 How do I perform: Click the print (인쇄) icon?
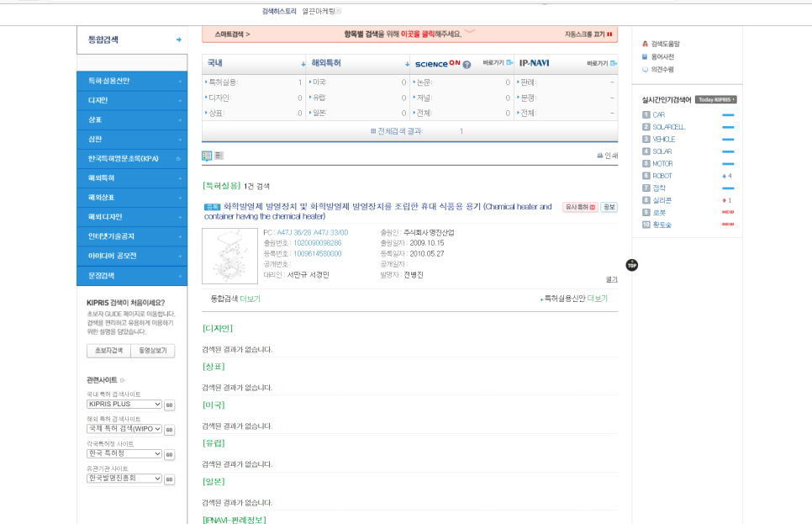(x=607, y=156)
